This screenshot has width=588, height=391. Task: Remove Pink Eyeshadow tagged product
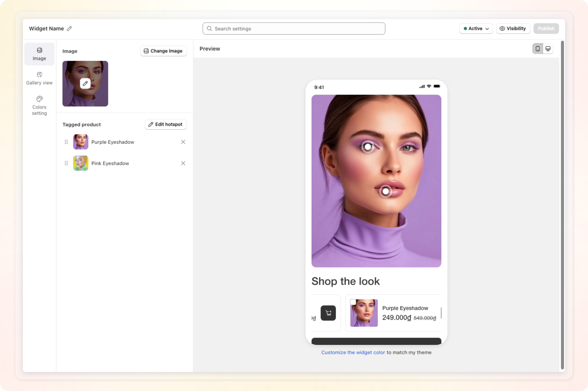pos(183,163)
